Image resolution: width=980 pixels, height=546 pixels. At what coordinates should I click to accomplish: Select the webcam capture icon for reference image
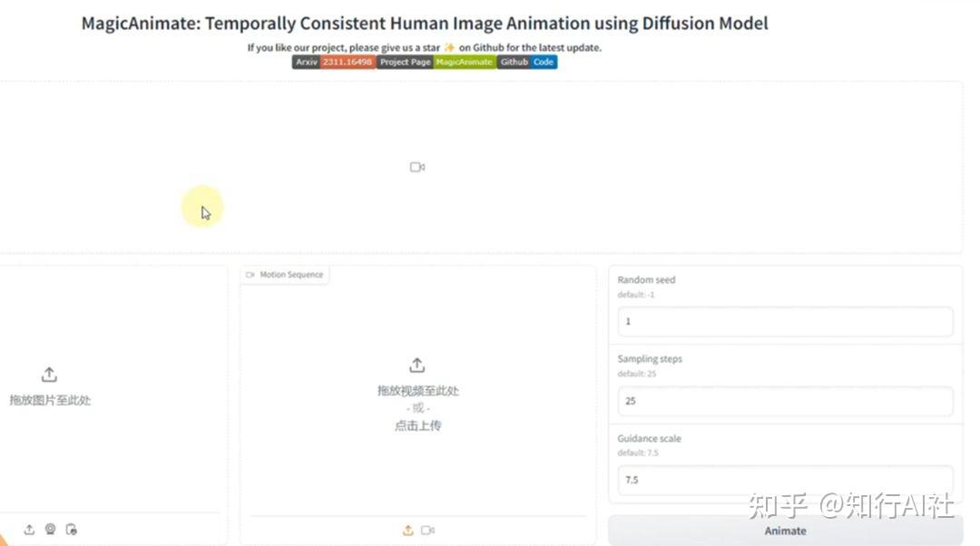tap(50, 530)
